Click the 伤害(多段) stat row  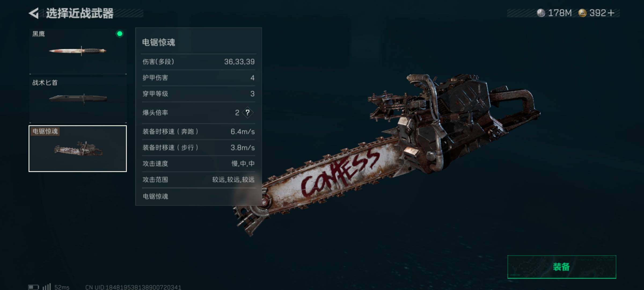199,62
